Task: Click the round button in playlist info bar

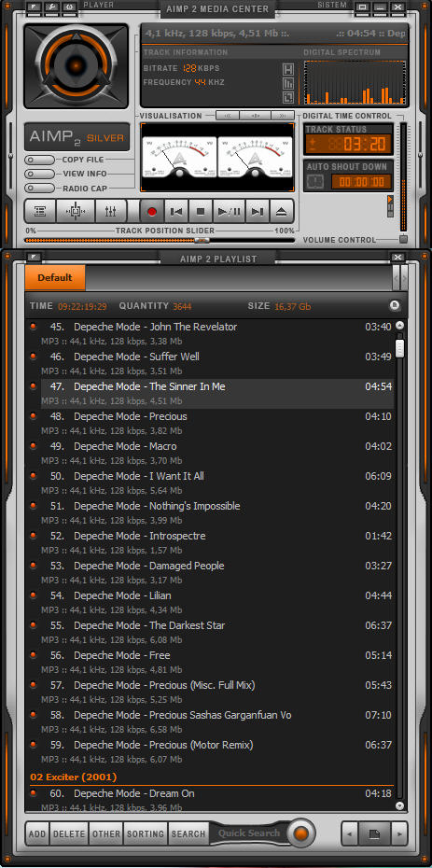Action: (x=394, y=305)
